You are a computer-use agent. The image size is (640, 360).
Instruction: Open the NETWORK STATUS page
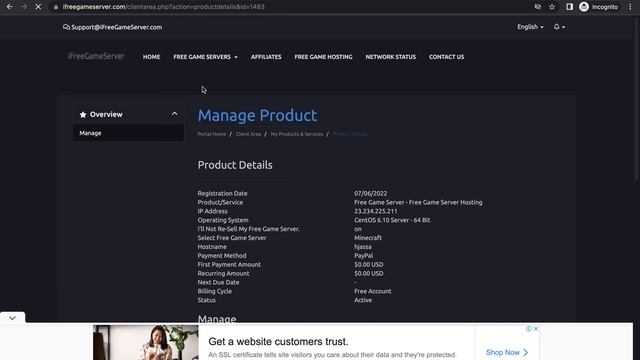tap(391, 57)
